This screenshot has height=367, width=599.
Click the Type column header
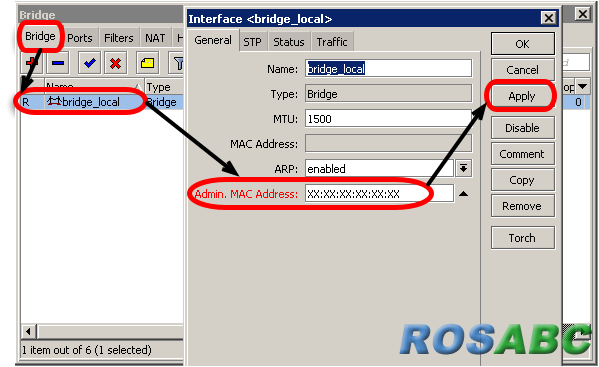pyautogui.click(x=164, y=87)
